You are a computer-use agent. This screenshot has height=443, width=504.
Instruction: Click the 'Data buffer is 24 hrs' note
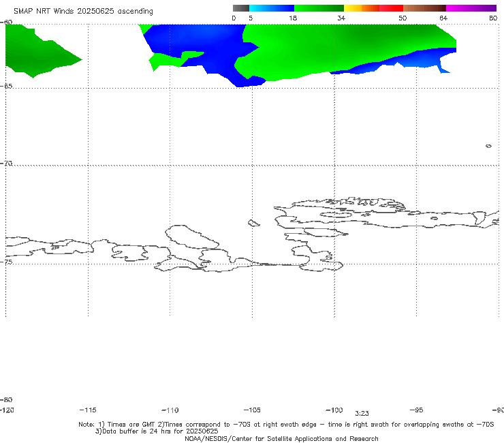point(157,431)
